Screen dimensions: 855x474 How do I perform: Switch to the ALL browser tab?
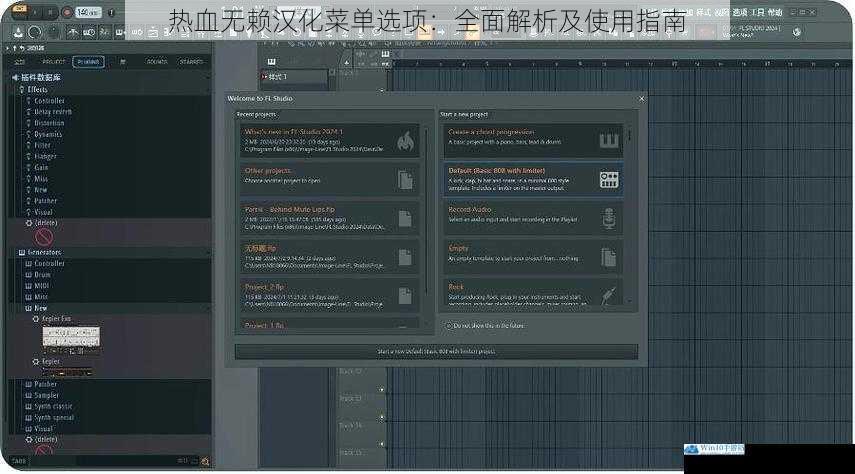pyautogui.click(x=20, y=62)
